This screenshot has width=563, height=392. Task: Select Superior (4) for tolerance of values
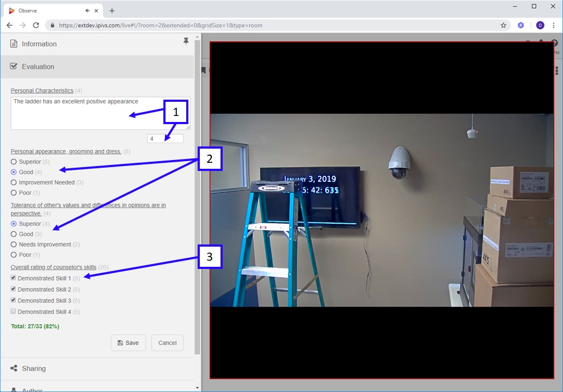(x=14, y=224)
